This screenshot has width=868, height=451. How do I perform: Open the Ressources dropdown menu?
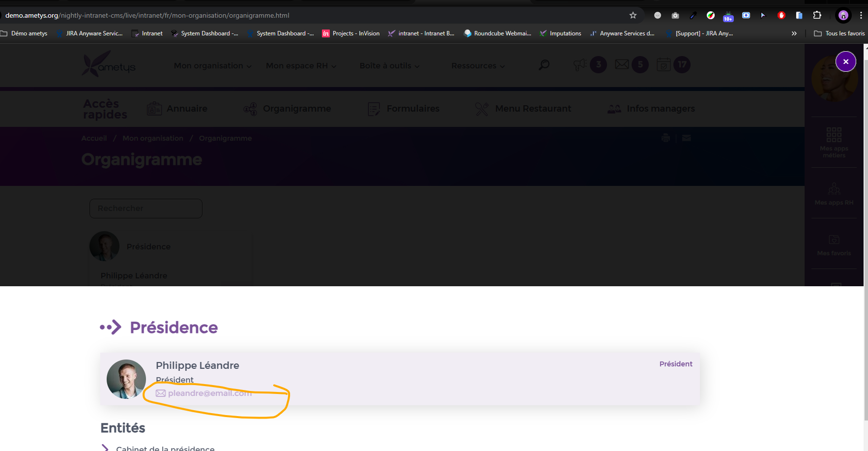(478, 66)
